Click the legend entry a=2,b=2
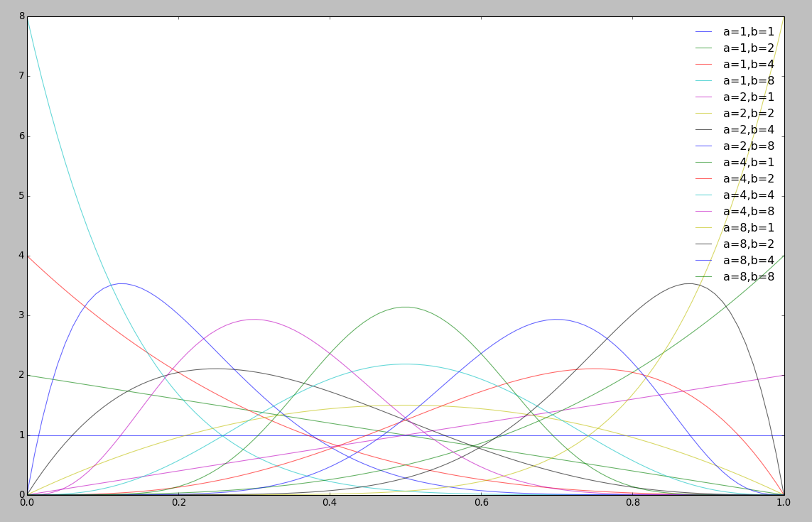 coord(735,114)
